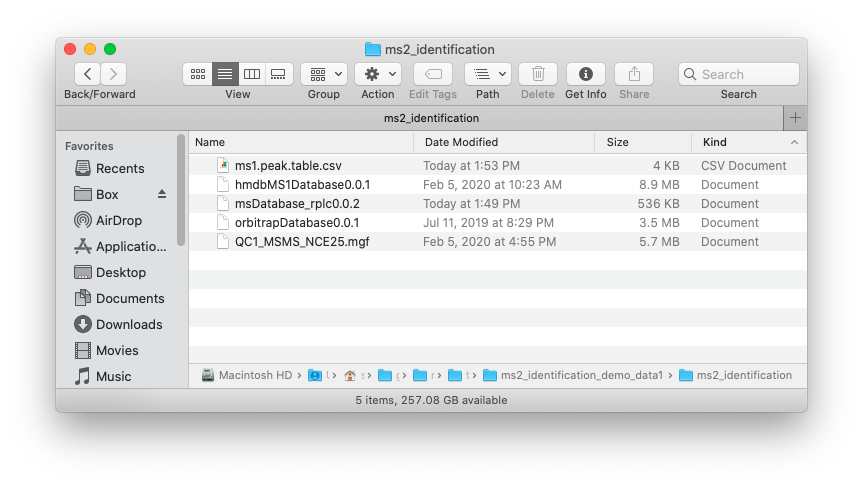Screen dimensions: 863x486
Task: Click the Get Info button
Action: click(x=586, y=74)
